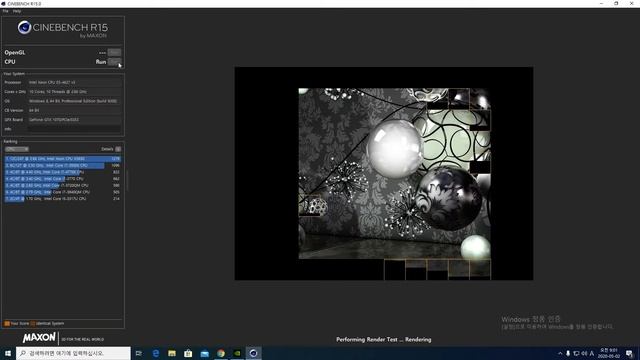Click the CB Version value field
Image resolution: width=640 pixels, height=360 pixels.
coord(74,111)
